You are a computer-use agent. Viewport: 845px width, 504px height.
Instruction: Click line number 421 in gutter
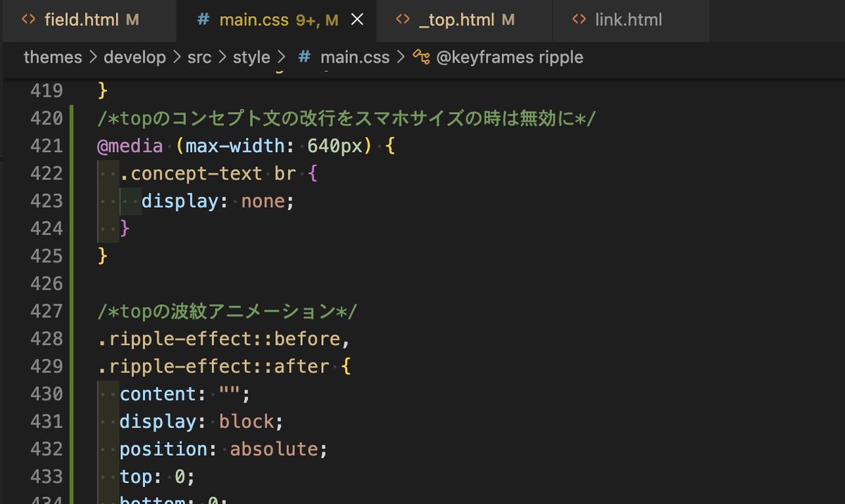tap(46, 146)
